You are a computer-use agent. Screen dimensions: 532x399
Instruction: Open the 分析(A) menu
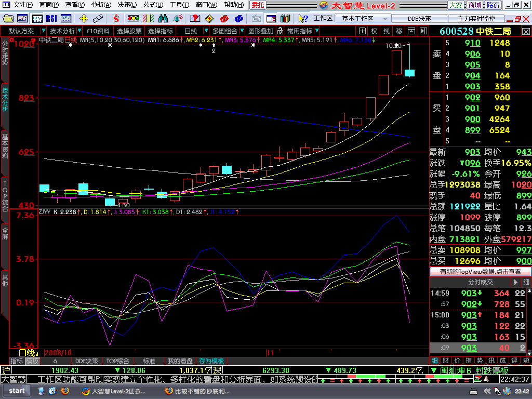(x=101, y=5)
